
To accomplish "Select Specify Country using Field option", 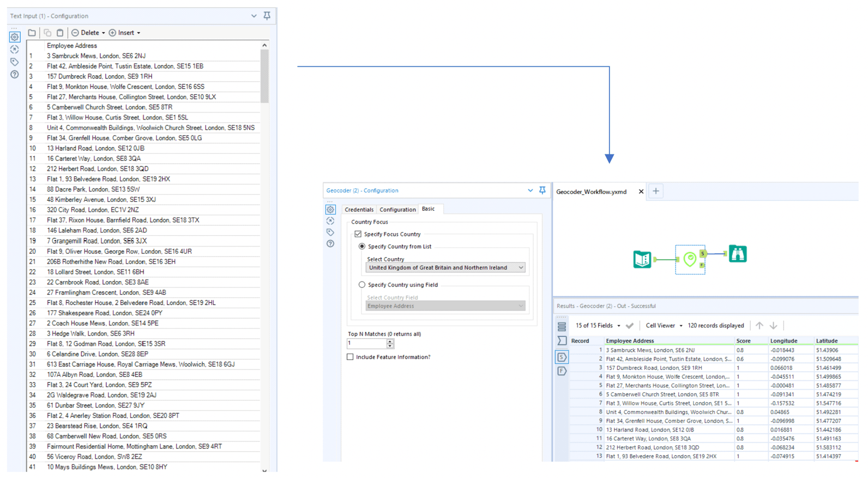I will coord(362,285).
